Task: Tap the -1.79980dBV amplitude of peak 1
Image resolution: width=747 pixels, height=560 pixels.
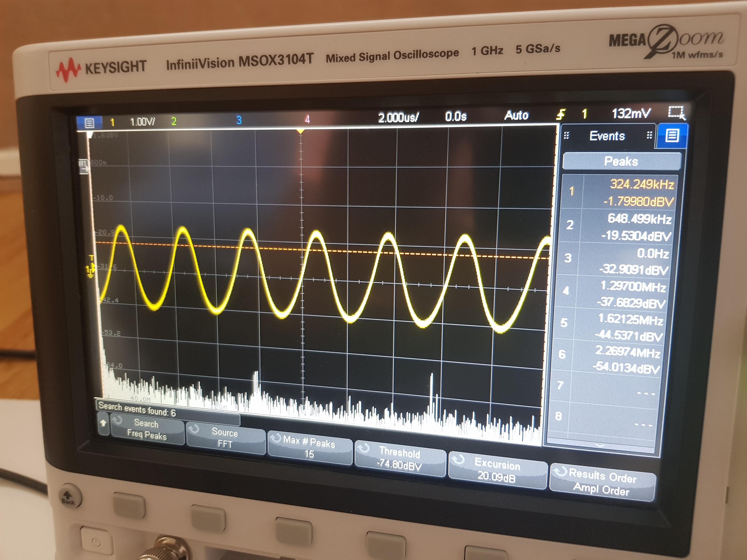Action: (x=638, y=202)
